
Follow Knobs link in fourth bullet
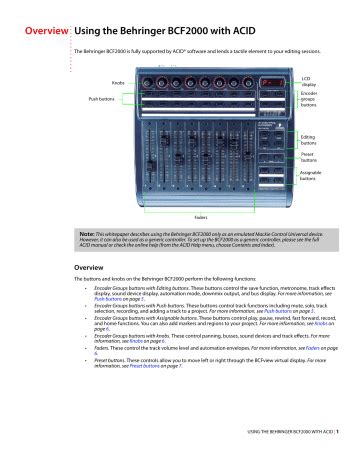(136, 341)
